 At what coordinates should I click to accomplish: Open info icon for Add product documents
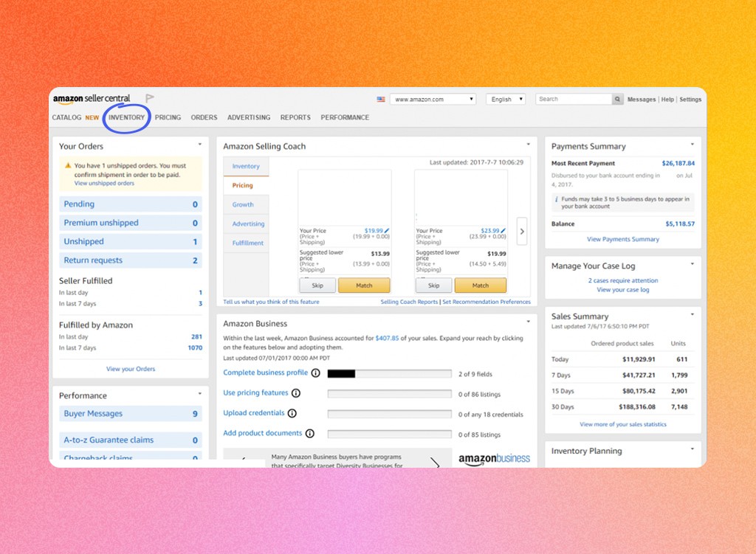(310, 434)
